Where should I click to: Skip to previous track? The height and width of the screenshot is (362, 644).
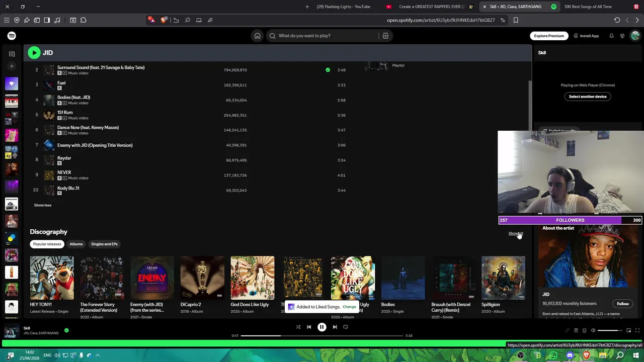click(309, 327)
